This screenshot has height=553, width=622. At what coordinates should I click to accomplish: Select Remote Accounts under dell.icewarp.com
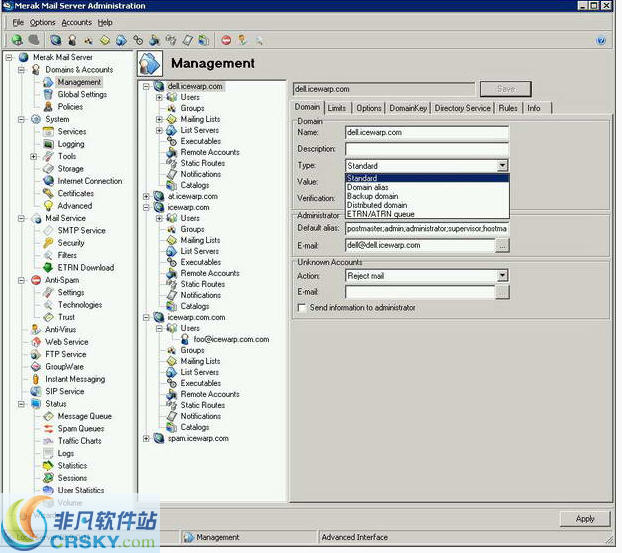(210, 152)
